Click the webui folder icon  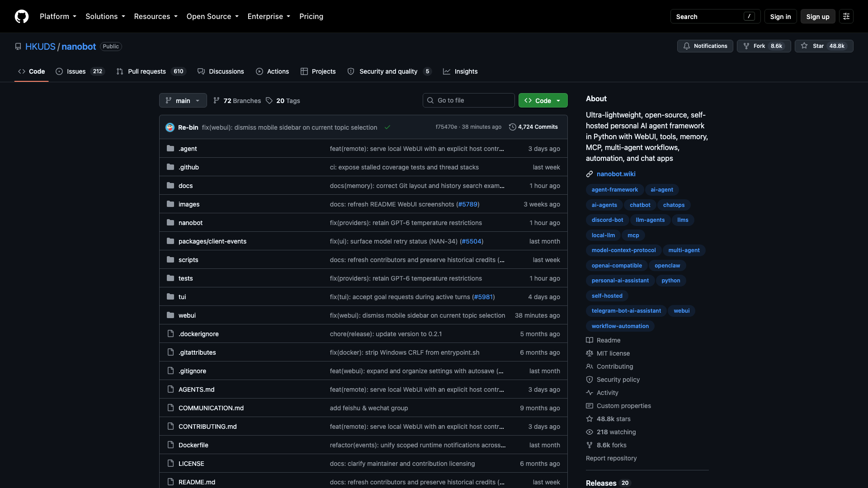(170, 315)
